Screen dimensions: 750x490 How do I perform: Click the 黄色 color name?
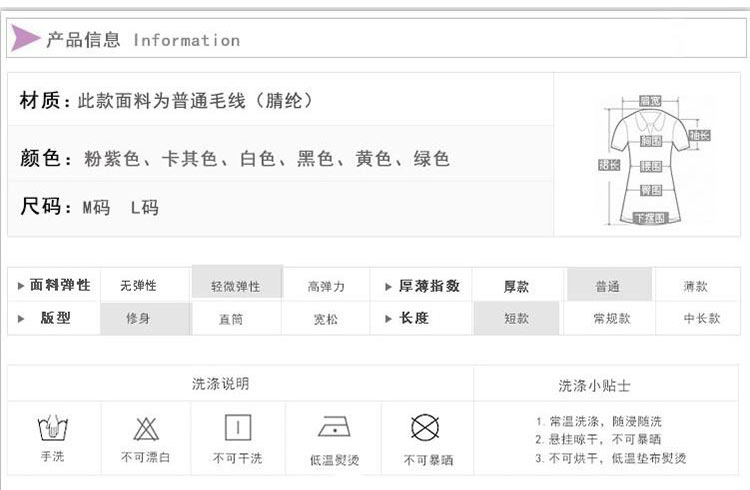pyautogui.click(x=374, y=158)
